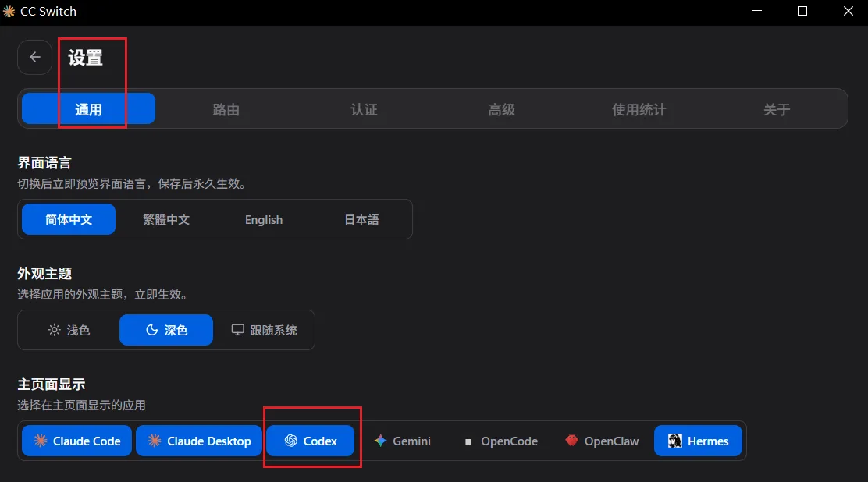868x482 pixels.
Task: Maximize the CC Switch window
Action: pyautogui.click(x=802, y=11)
